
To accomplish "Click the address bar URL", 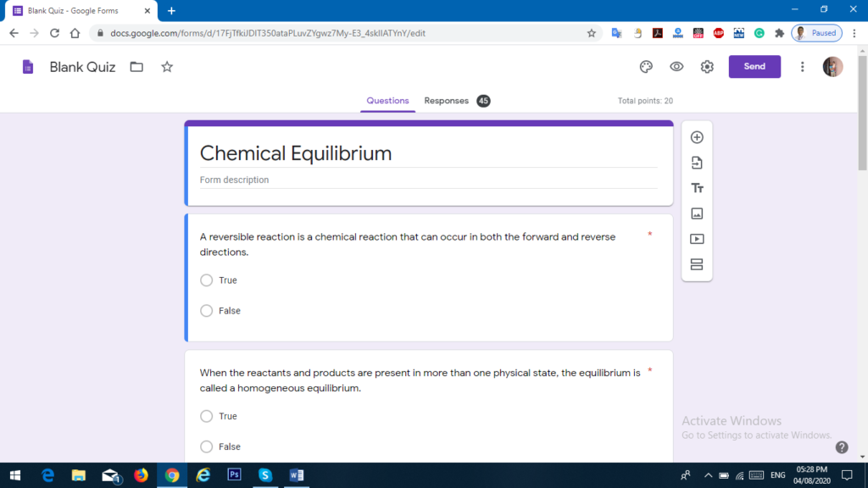I will [x=268, y=33].
